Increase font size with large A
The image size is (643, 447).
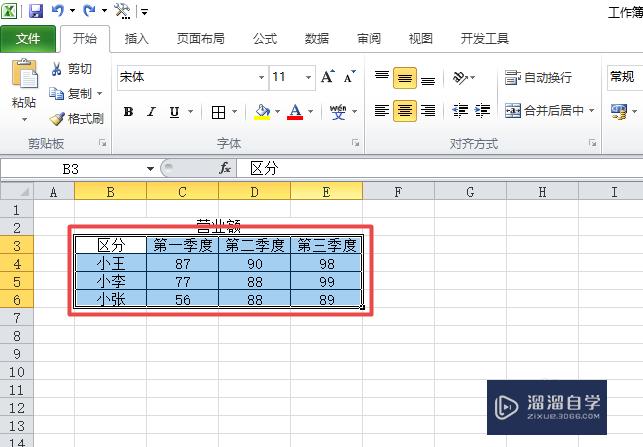tap(327, 77)
